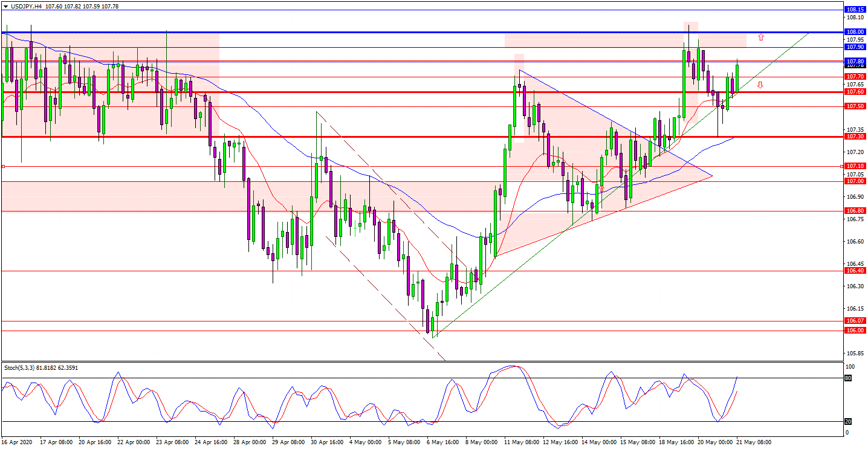Click the Stoch(5,3,3) indicator label
This screenshot has height=449, width=868.
pos(40,367)
